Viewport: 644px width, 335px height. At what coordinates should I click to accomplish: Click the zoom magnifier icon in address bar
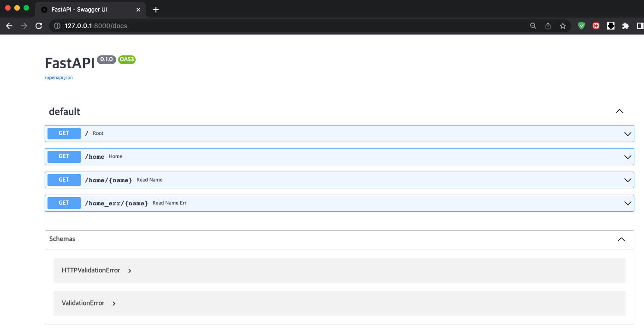[x=533, y=26]
